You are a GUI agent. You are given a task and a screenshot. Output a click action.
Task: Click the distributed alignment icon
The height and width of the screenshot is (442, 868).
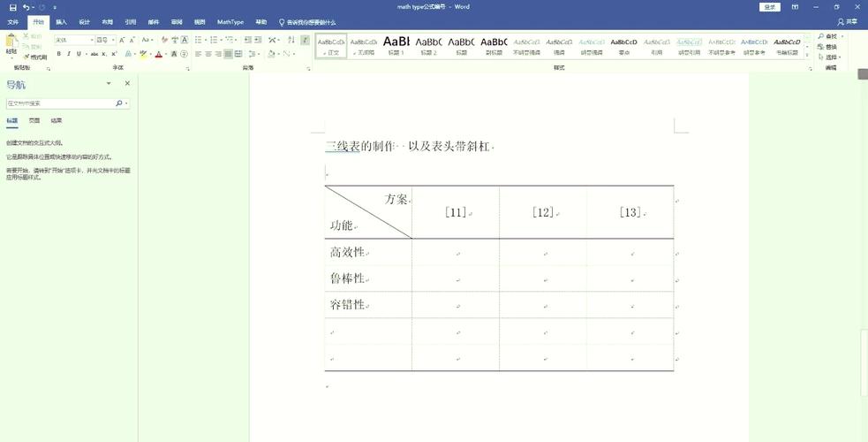coord(238,54)
